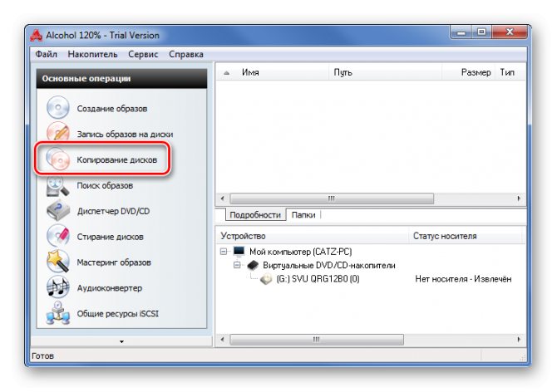Switch to the Подробности tab
The image size is (557, 392).
[x=255, y=214]
